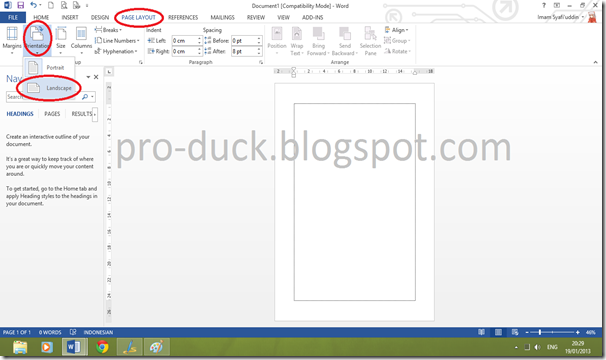The image size is (606, 360).
Task: Show the PAGES navigation tab
Action: (52, 114)
